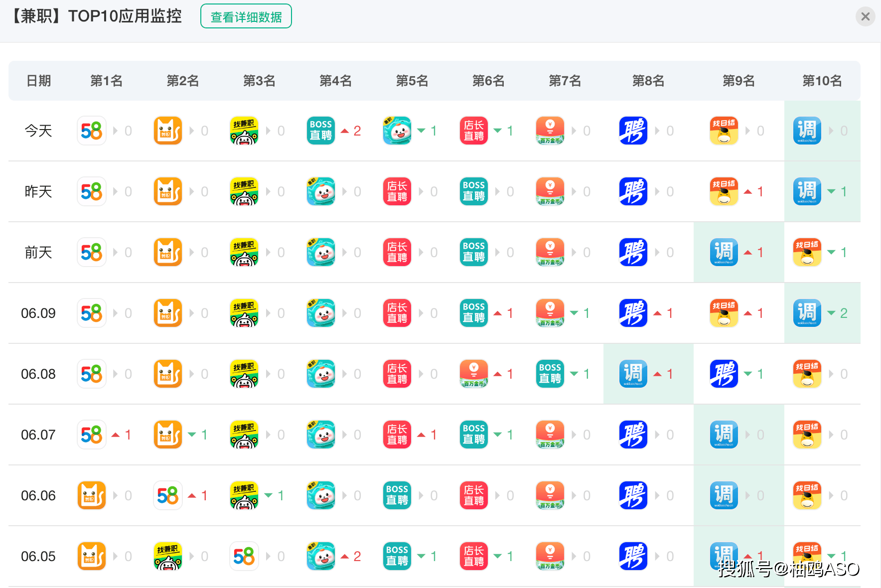
Task: Open BOSS直聘 icon in 今天 row
Action: [x=321, y=131]
